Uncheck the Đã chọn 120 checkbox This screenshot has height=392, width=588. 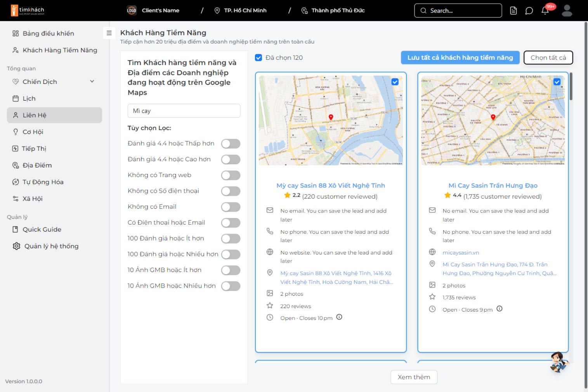click(x=258, y=57)
